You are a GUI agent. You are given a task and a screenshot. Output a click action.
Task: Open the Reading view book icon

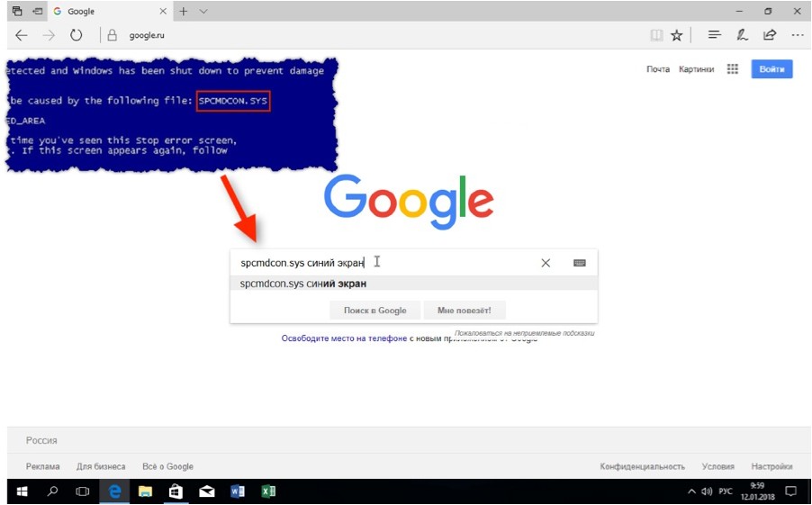point(656,36)
